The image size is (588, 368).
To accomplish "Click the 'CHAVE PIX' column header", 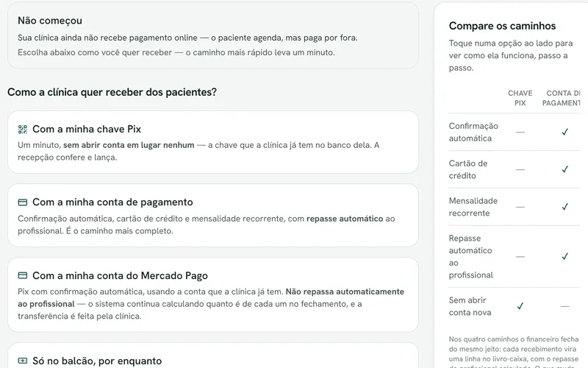I will pyautogui.click(x=520, y=98).
